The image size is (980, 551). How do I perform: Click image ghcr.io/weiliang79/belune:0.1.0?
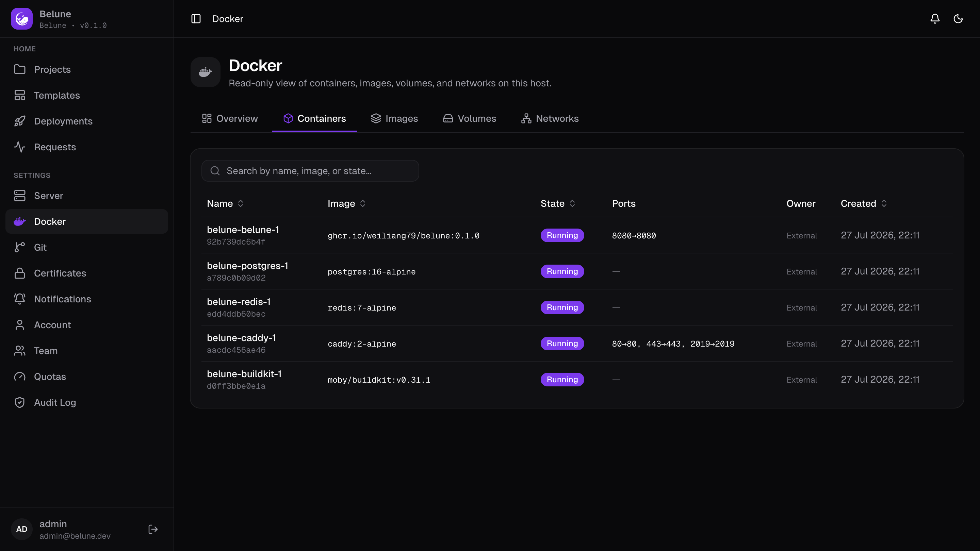tap(403, 236)
